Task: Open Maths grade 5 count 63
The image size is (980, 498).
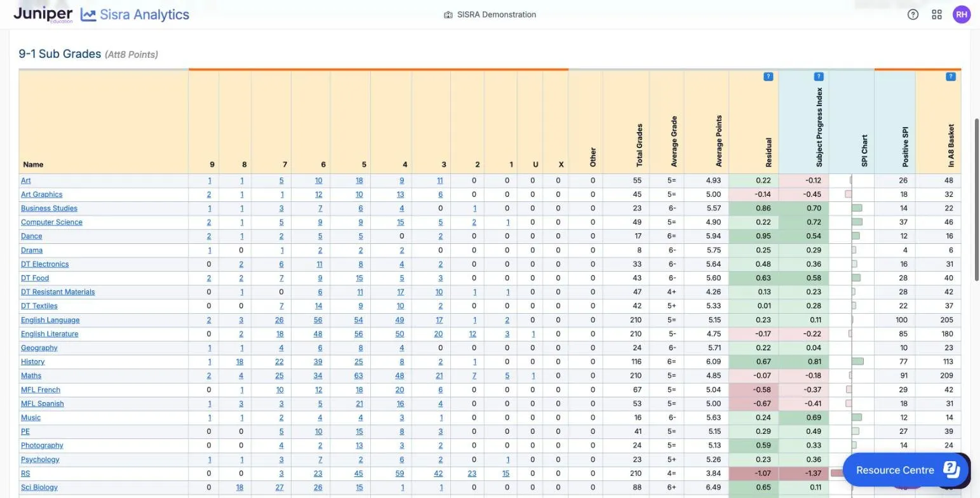Action: coord(359,376)
